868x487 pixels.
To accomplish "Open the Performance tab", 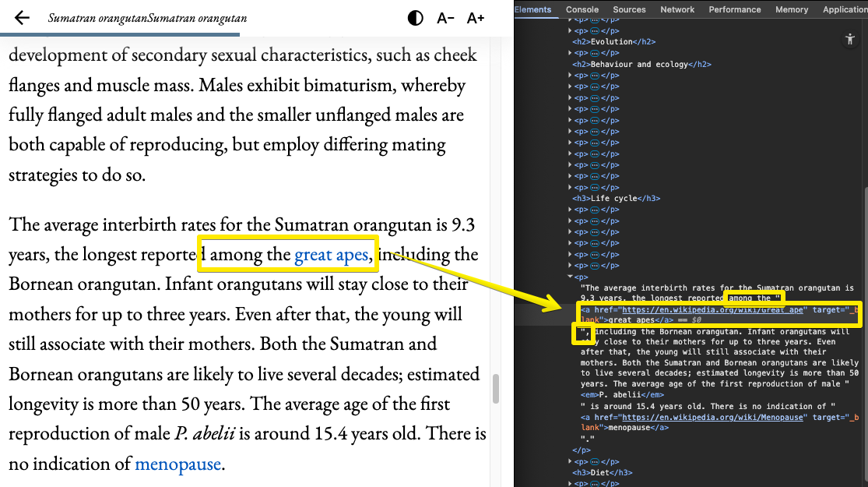I will tap(734, 9).
